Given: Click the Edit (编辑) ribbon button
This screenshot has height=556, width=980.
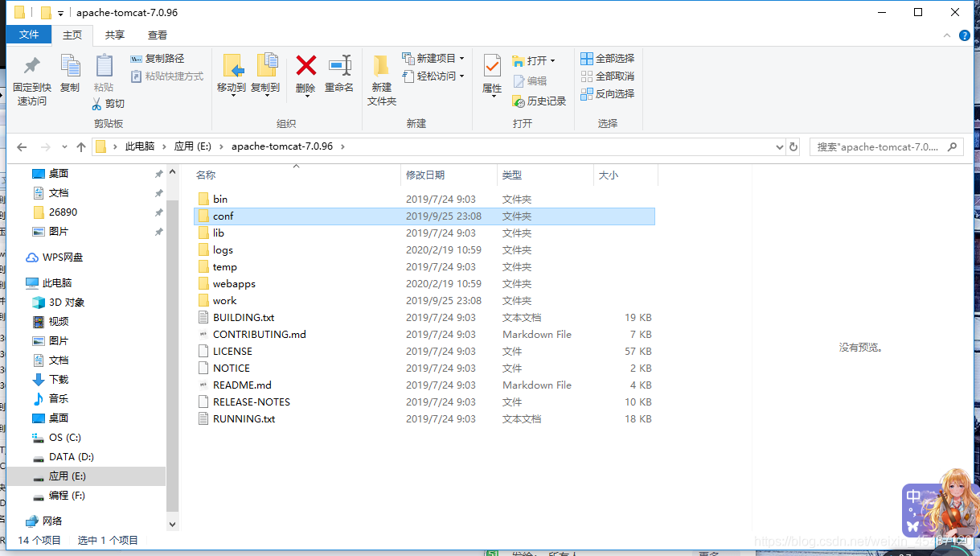Looking at the screenshot, I should (530, 80).
